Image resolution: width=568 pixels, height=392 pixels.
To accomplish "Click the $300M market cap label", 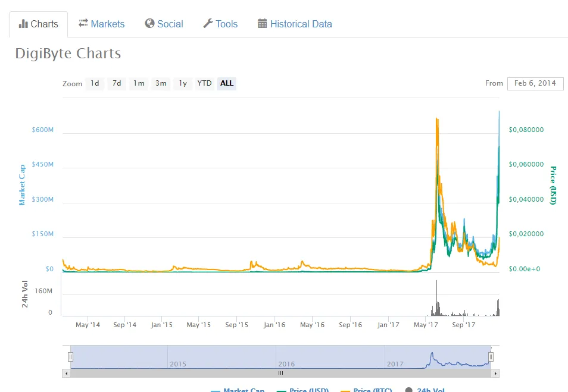I will pos(42,199).
